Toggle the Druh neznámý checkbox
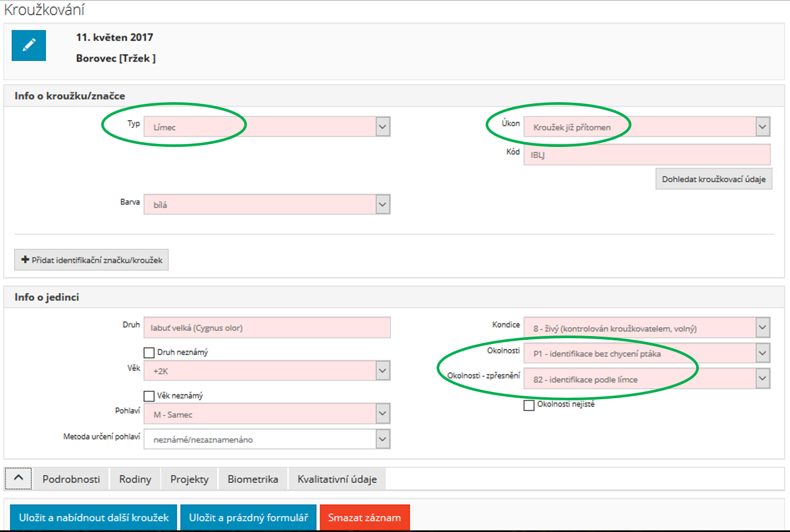790x532 pixels. [149, 352]
